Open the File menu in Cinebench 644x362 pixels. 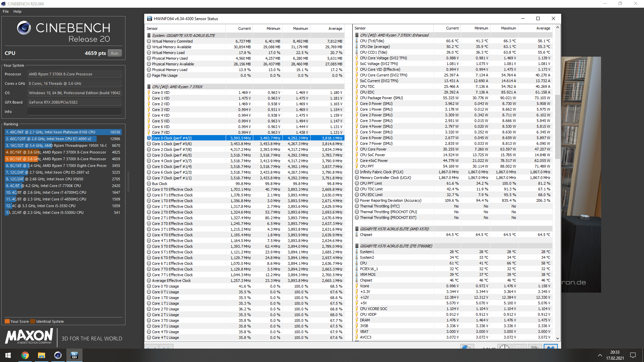tap(6, 11)
